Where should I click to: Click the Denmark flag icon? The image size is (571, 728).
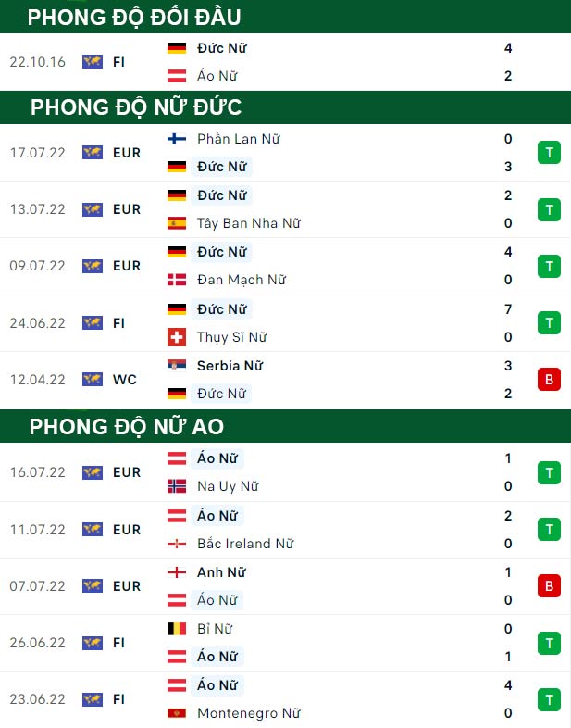tap(177, 280)
